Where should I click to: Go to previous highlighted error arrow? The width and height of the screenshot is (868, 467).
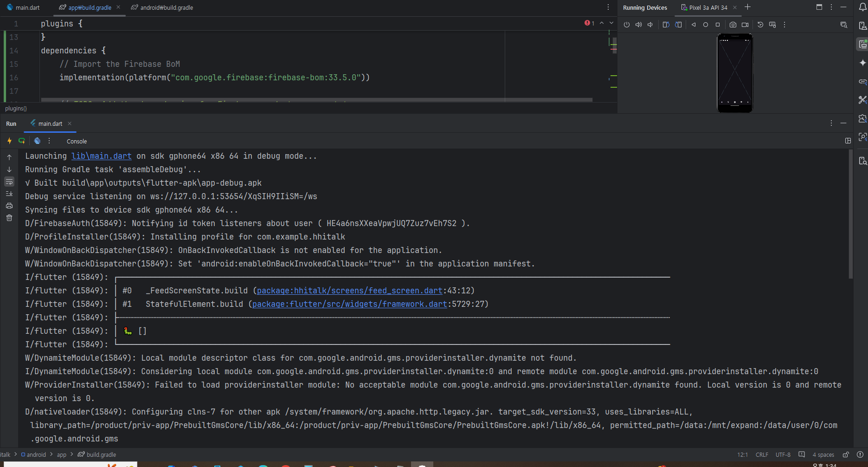click(602, 23)
